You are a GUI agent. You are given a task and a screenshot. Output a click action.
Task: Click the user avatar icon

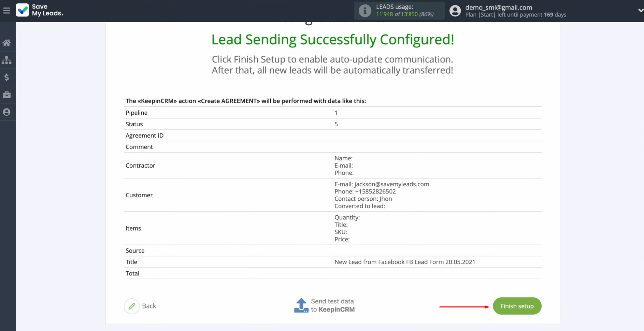click(455, 11)
